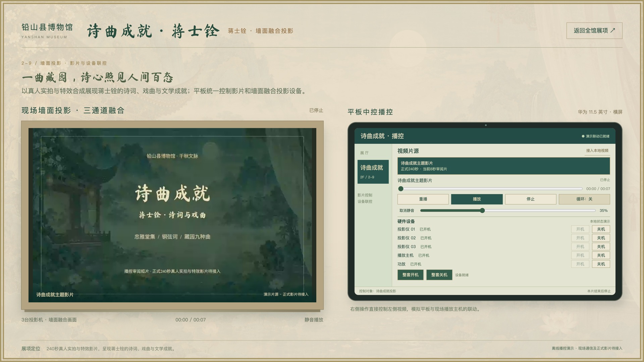This screenshot has height=362, width=644.
Task: Click the wall projection video preview
Action: (x=172, y=215)
